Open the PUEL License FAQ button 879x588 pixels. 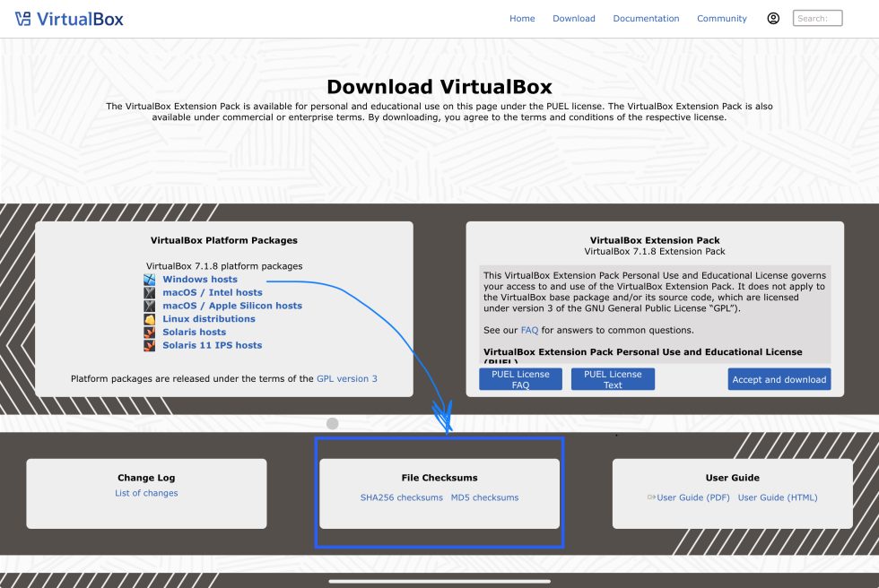(x=520, y=379)
